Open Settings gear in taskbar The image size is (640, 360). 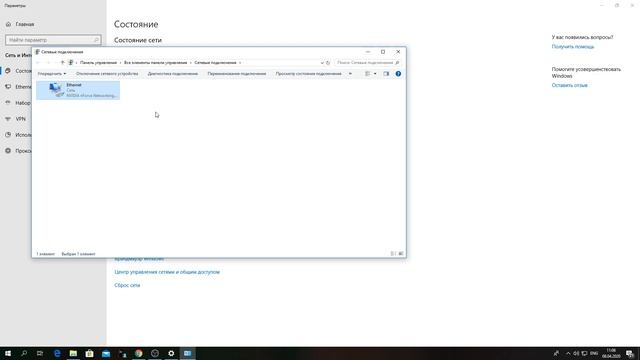tap(171, 353)
